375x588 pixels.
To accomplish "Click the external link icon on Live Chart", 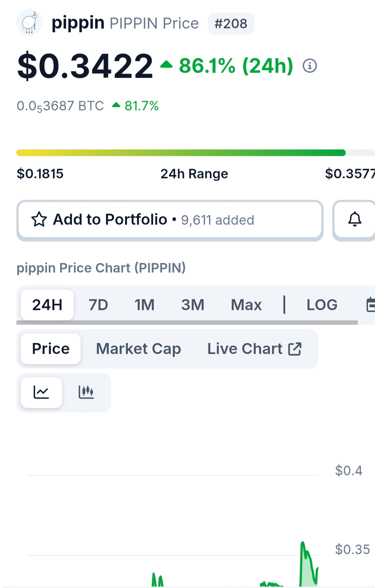I will pyautogui.click(x=295, y=349).
